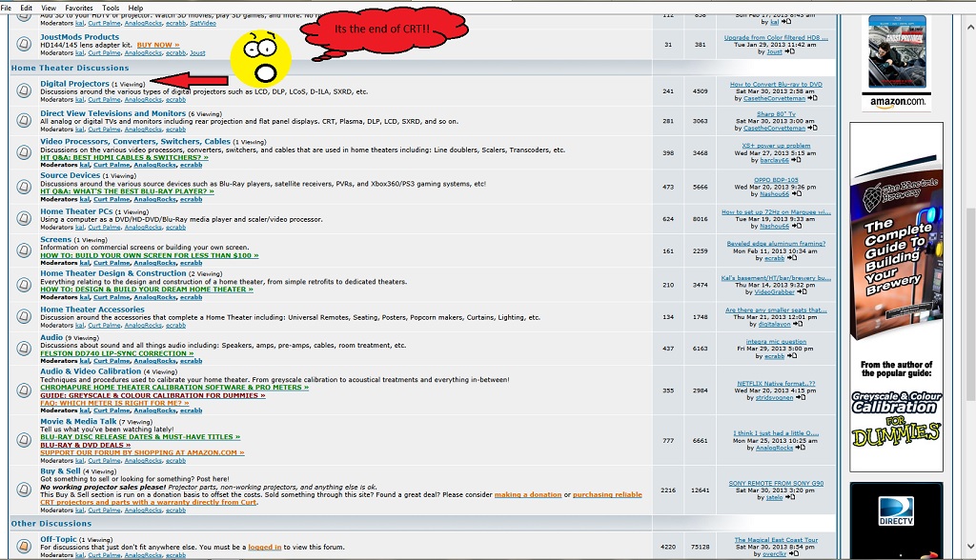Open How To: Build Your Own Screen link

(x=150, y=255)
